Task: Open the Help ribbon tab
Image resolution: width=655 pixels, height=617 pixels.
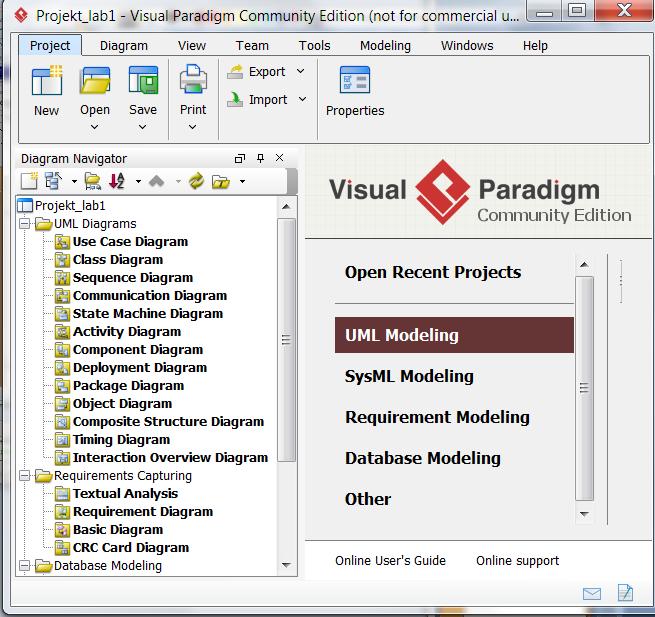Action: pyautogui.click(x=535, y=45)
